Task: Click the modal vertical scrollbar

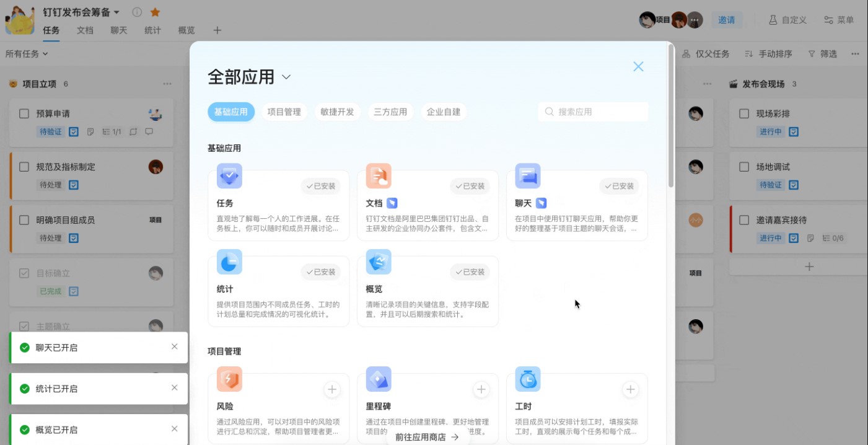Action: (x=671, y=117)
